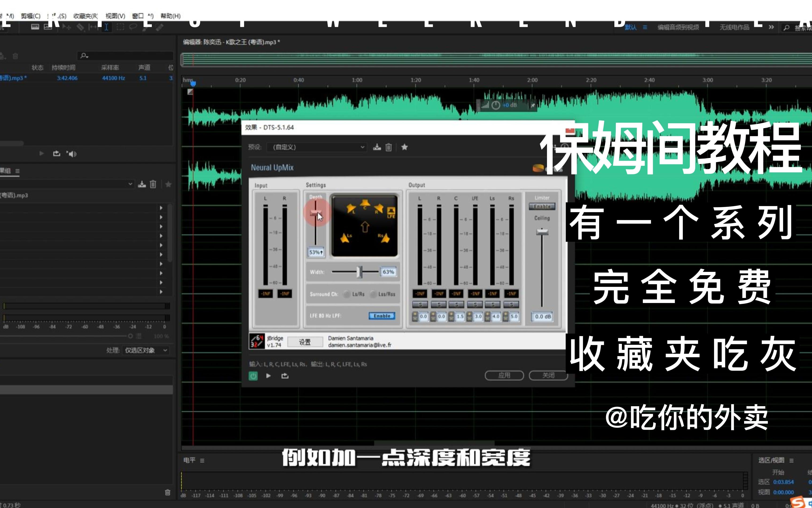Select the Marquee Selection tool
The image size is (812, 508).
point(120,27)
